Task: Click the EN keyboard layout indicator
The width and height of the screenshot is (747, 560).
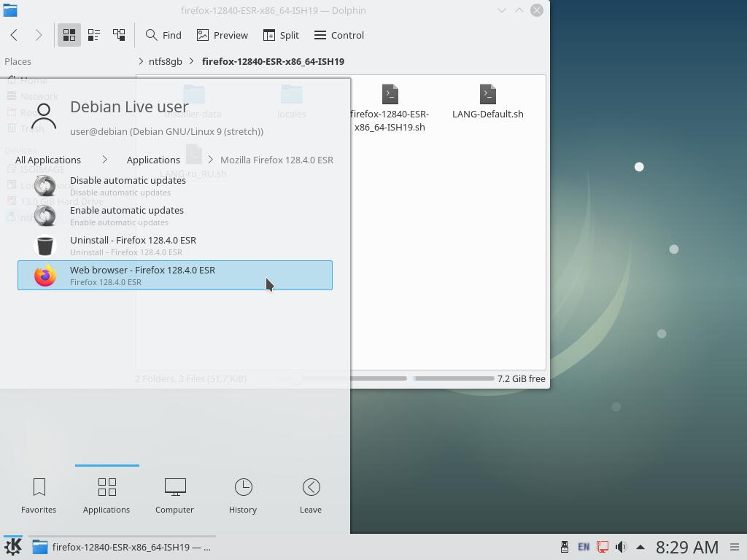Action: (584, 547)
